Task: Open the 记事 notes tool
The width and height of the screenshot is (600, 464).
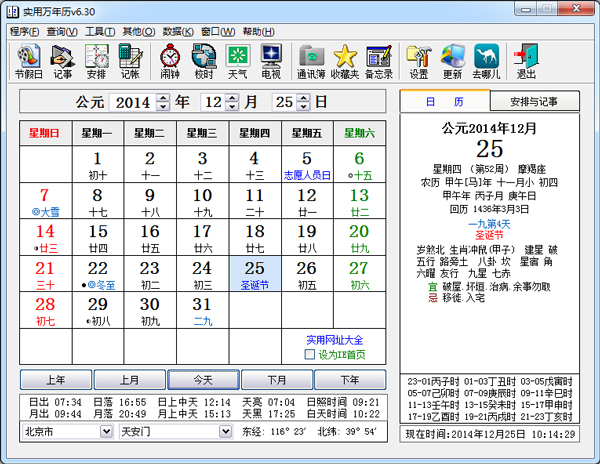Action: coord(62,61)
